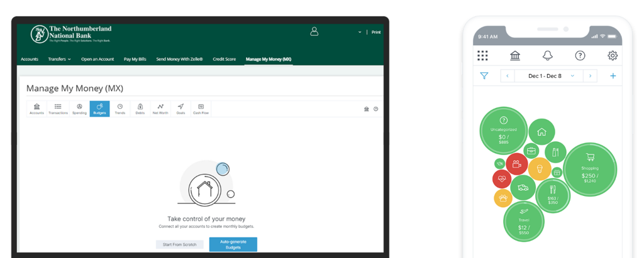Open the Transactions widget tab
Image resolution: width=644 pixels, height=258 pixels.
pos(58,109)
